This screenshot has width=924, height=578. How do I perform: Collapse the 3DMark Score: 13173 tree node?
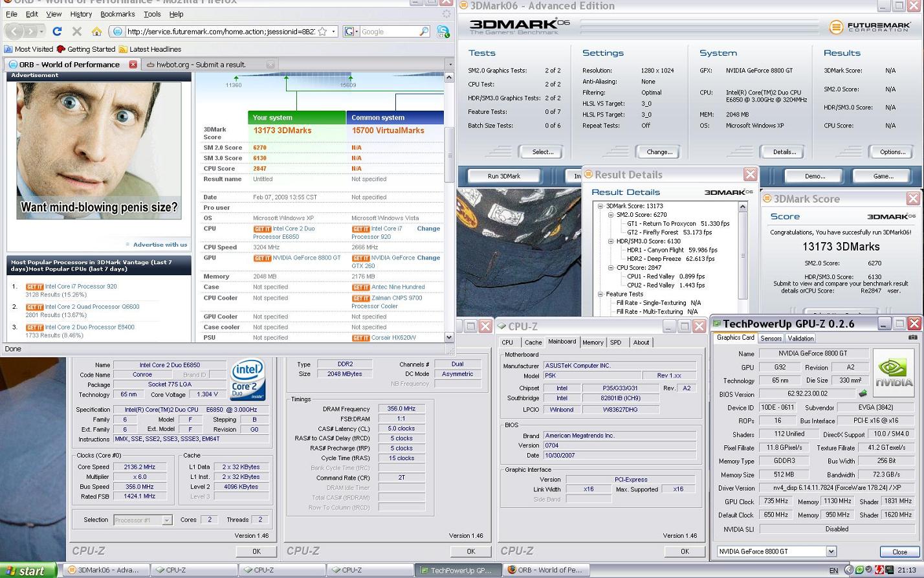click(x=600, y=206)
